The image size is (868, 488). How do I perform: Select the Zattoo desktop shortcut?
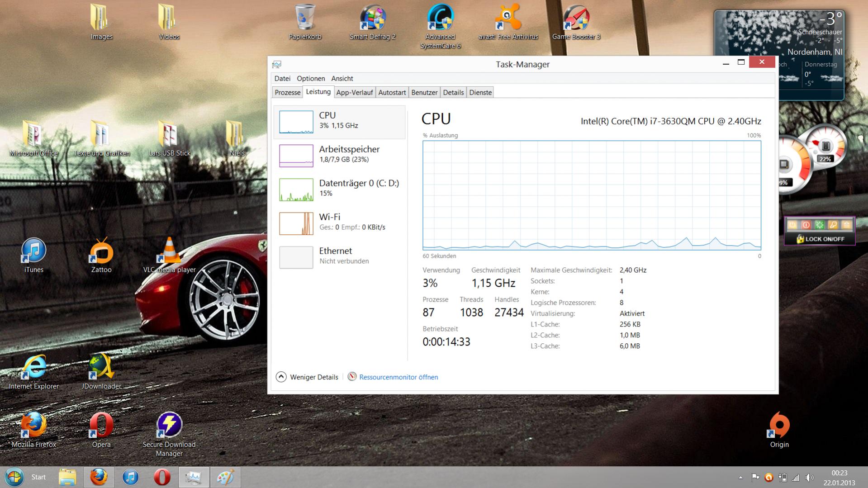pos(101,255)
